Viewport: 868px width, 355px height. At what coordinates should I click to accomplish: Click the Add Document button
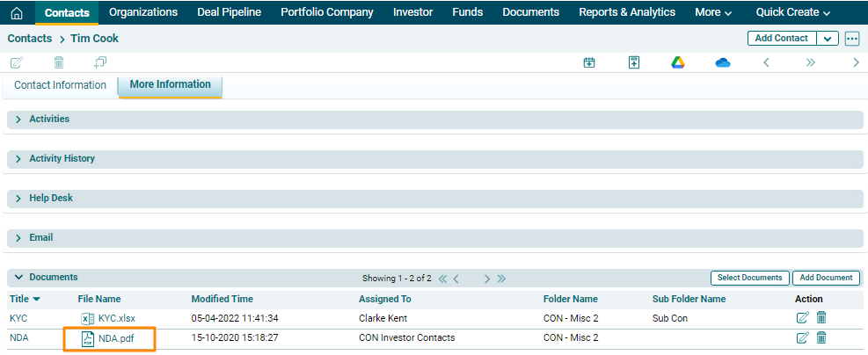point(826,278)
